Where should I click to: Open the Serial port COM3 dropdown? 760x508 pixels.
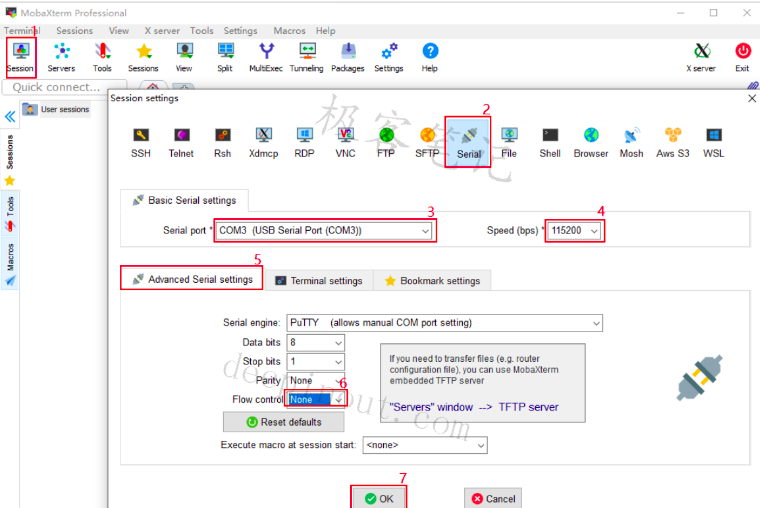pos(325,231)
